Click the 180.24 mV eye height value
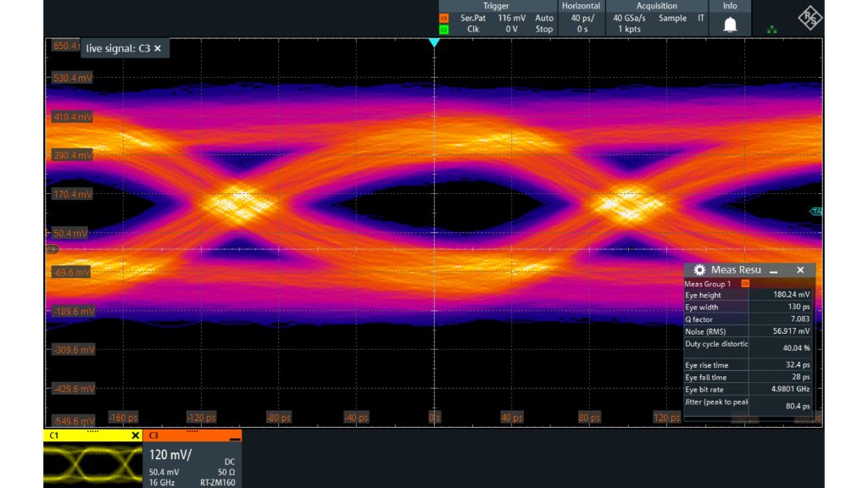Screen dimensions: 868x488 pyautogui.click(x=792, y=295)
